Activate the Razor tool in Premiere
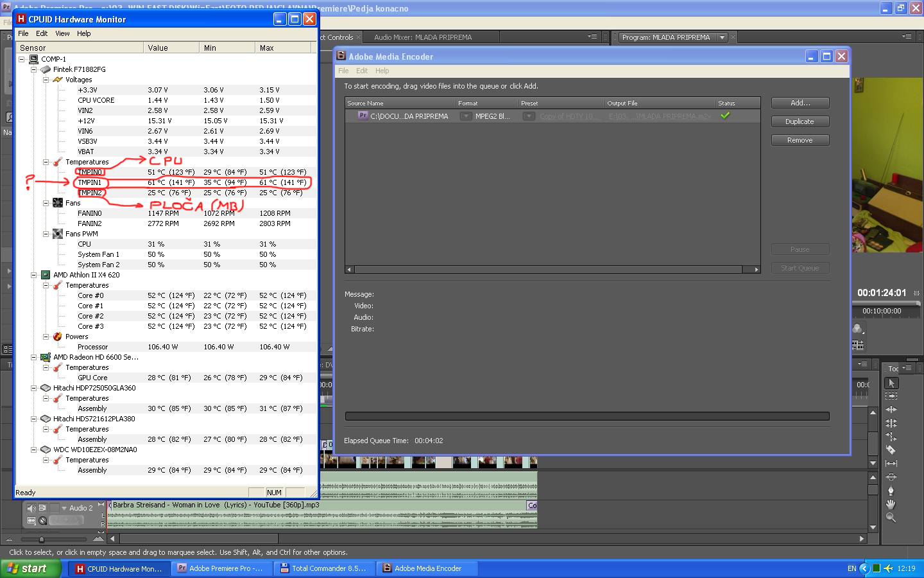 (x=891, y=450)
